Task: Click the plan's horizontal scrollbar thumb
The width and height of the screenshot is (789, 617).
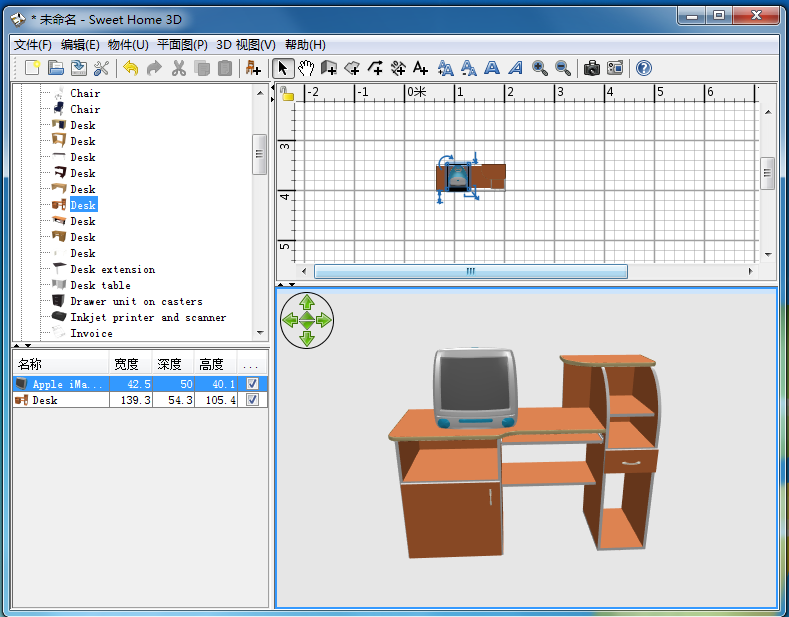Action: point(470,271)
